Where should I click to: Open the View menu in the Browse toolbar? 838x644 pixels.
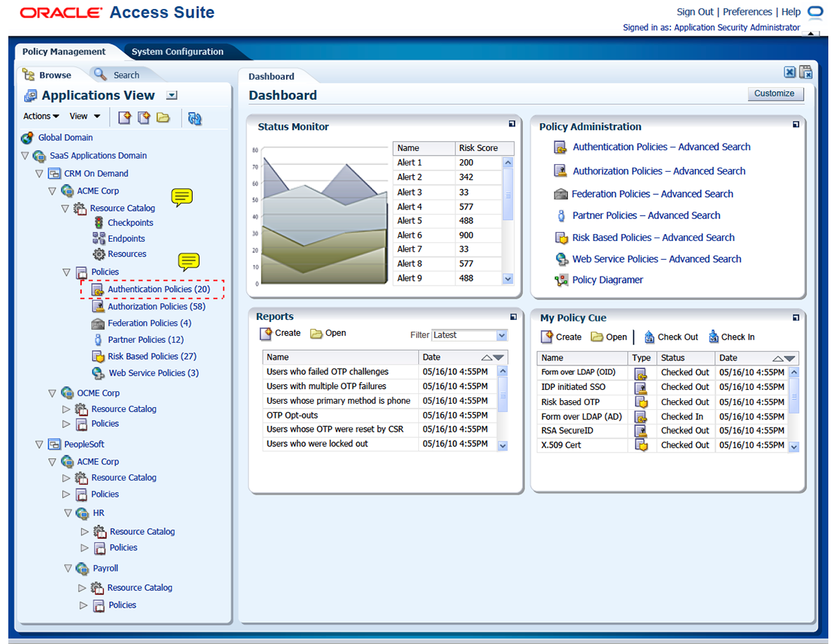pyautogui.click(x=85, y=117)
